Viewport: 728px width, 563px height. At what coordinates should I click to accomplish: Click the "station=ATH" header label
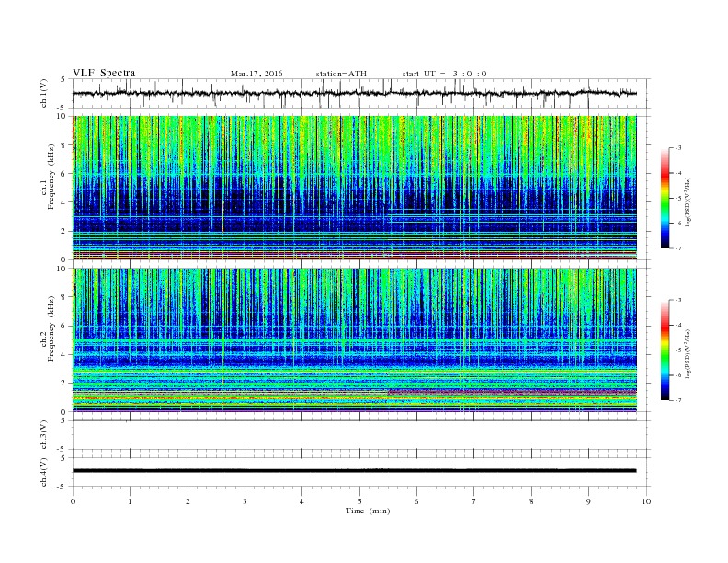(x=341, y=74)
